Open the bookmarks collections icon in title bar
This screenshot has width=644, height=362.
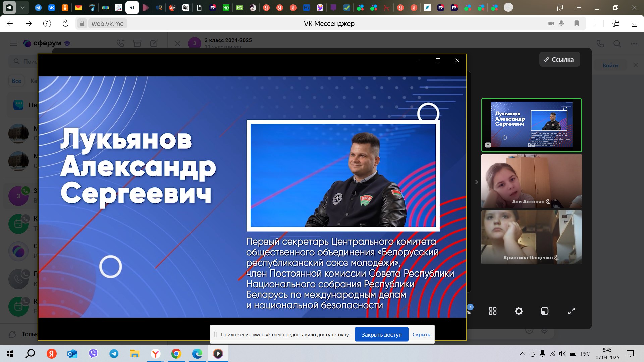pos(560,7)
